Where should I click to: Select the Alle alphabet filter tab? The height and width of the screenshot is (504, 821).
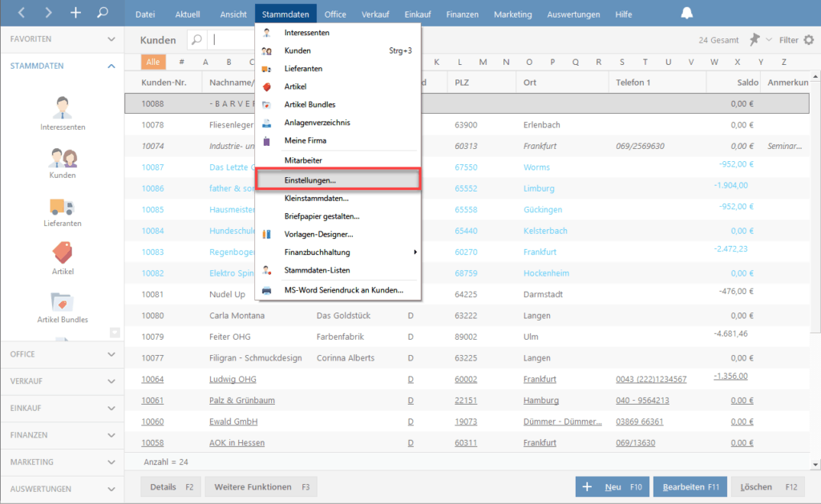click(153, 62)
